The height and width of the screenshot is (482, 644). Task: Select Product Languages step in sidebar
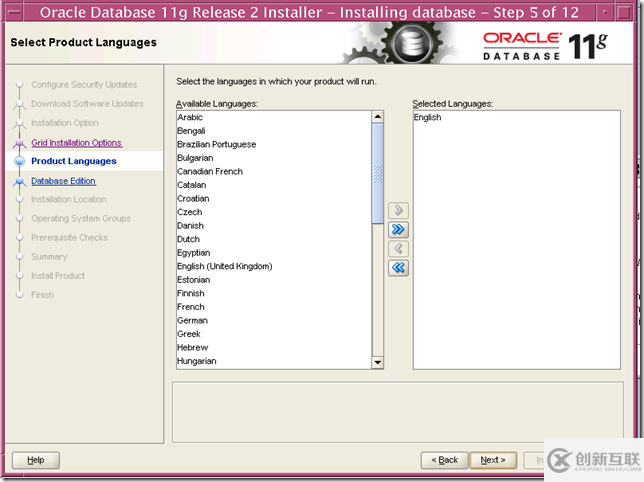coord(74,161)
